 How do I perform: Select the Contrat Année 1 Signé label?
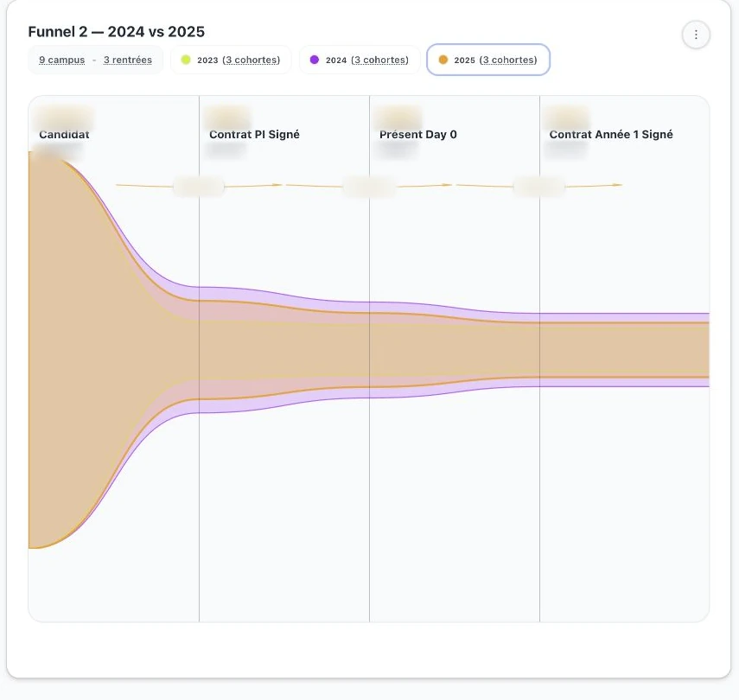pyautogui.click(x=611, y=134)
